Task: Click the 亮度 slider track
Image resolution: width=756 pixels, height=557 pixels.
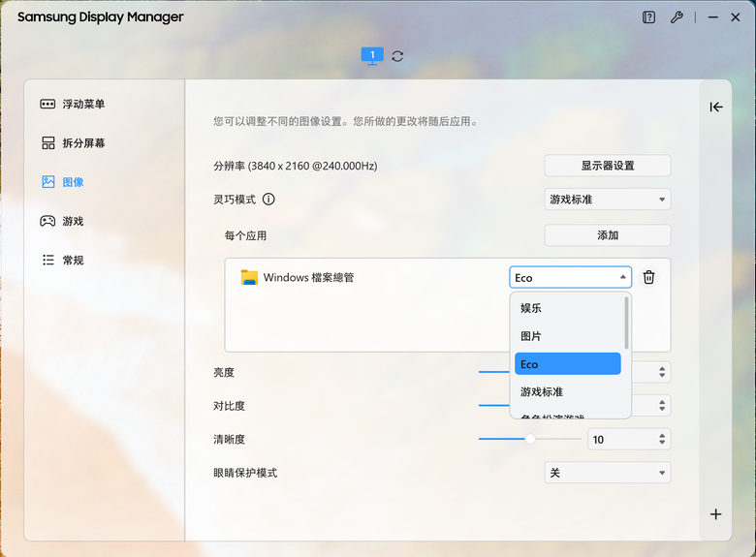Action: [493, 372]
